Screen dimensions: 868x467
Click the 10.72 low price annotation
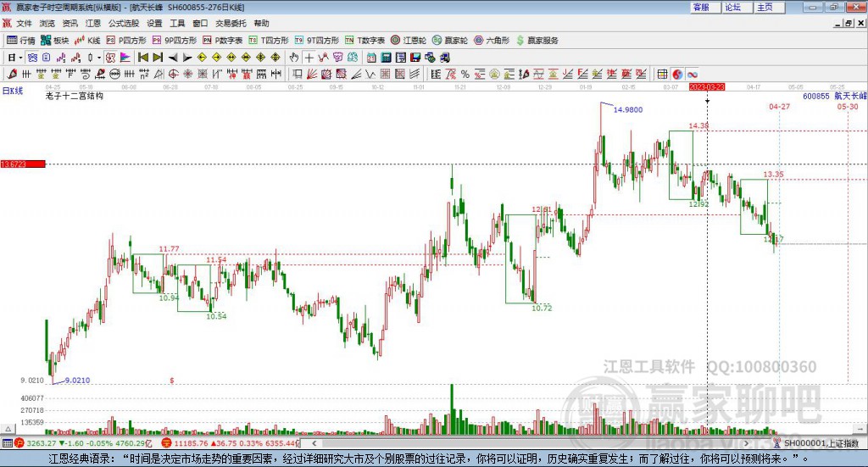pyautogui.click(x=542, y=309)
